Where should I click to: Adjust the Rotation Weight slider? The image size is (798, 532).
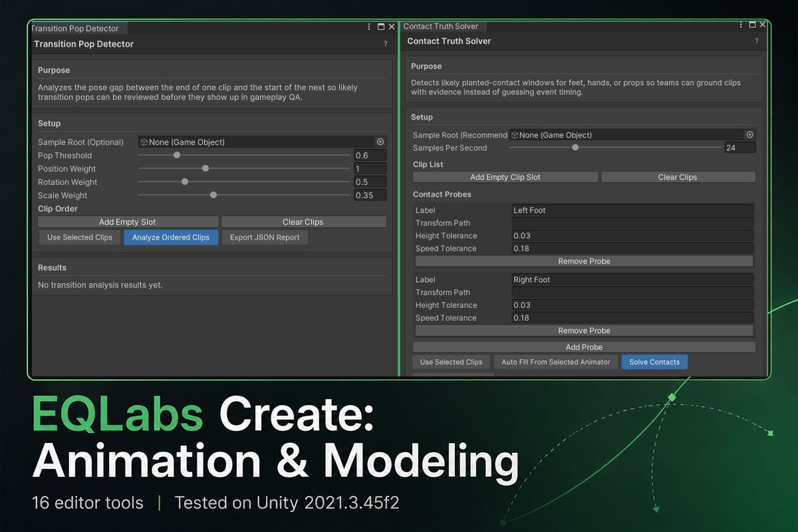tap(244, 182)
